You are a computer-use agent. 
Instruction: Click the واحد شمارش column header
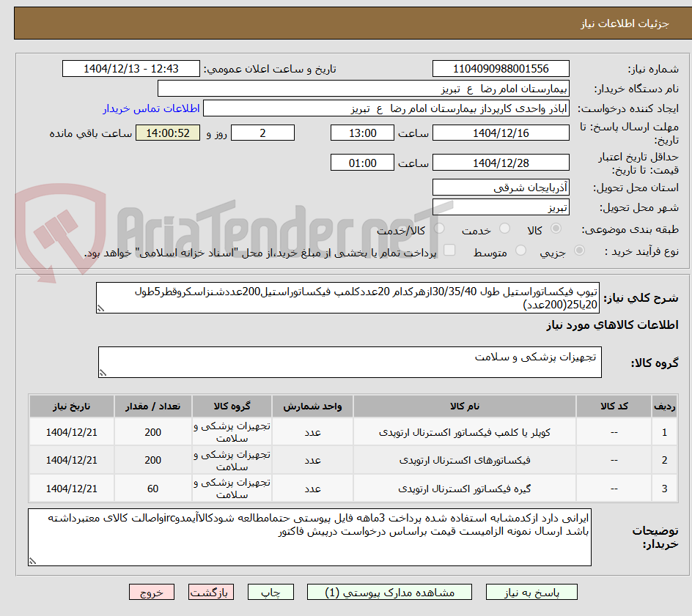pyautogui.click(x=312, y=406)
